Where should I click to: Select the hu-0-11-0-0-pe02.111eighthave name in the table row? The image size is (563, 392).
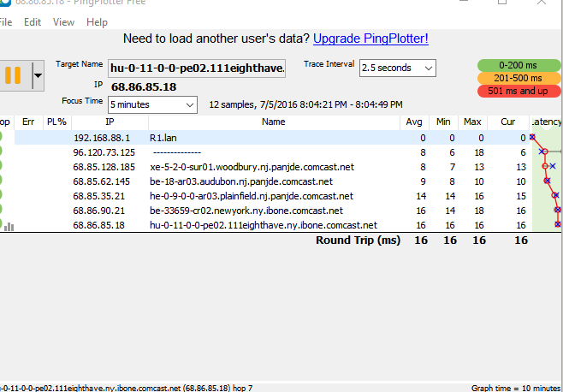(264, 225)
